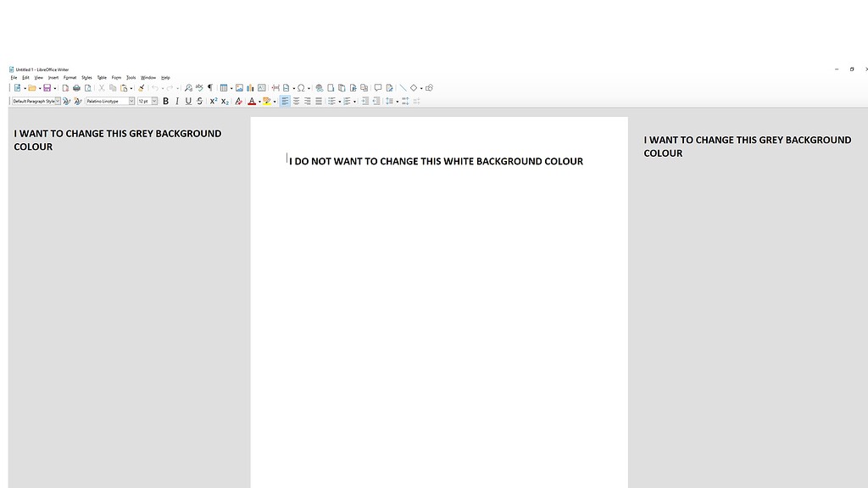Open the Palatino Linotype font name dropdown
868x488 pixels.
132,101
